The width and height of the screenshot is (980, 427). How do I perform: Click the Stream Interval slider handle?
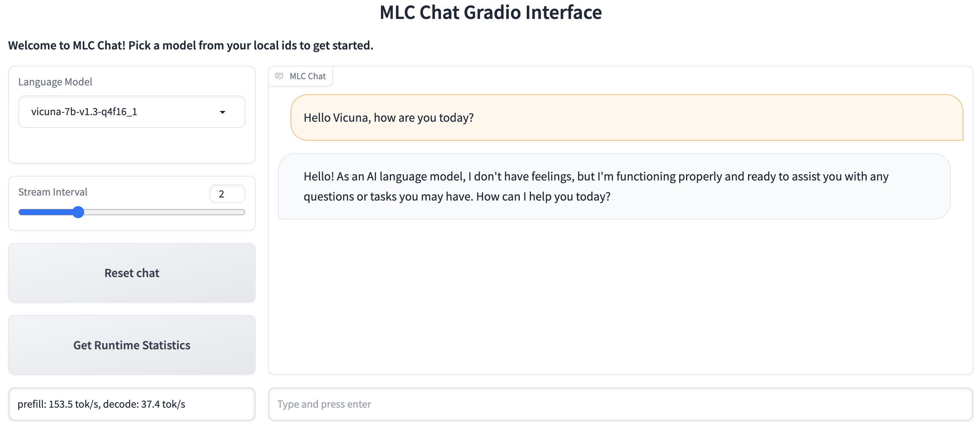[x=79, y=212]
